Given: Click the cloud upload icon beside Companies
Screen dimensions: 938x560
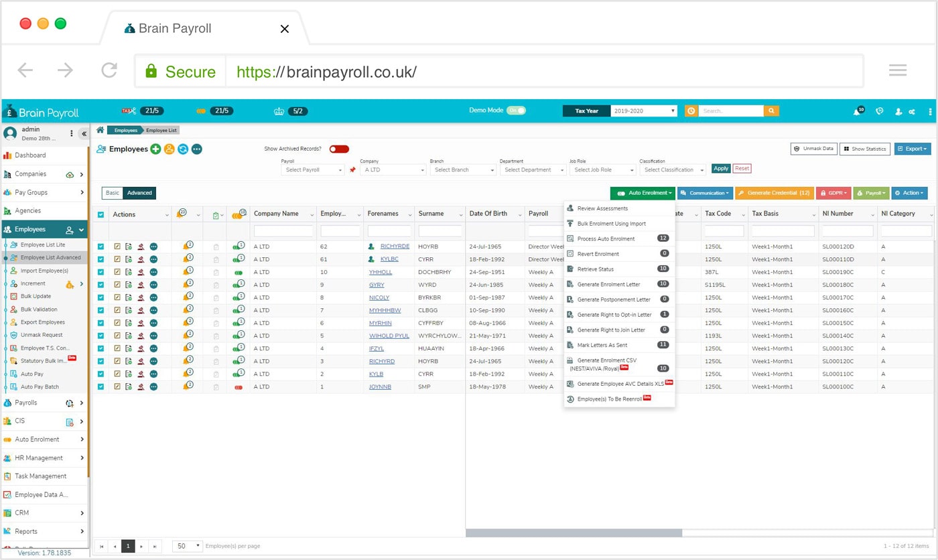Looking at the screenshot, I should pyautogui.click(x=70, y=174).
